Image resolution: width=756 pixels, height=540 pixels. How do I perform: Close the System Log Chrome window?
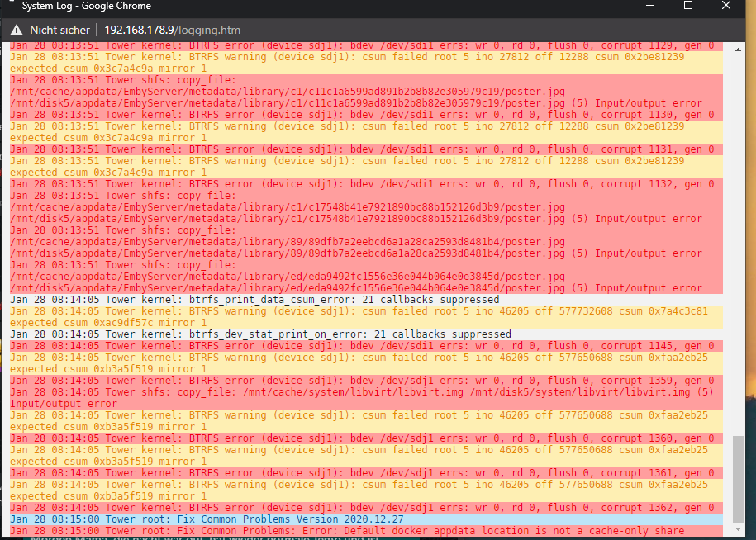[x=726, y=6]
